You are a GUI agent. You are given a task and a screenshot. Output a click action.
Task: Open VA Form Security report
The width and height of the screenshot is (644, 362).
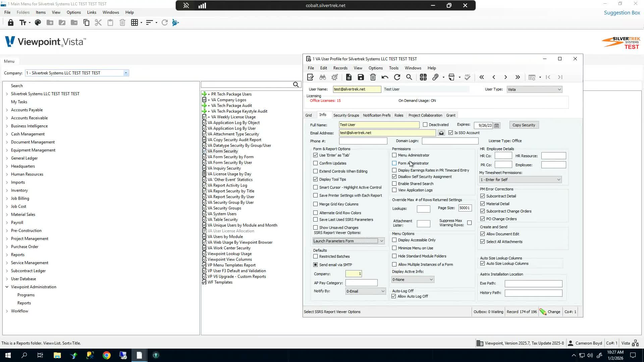223,151
